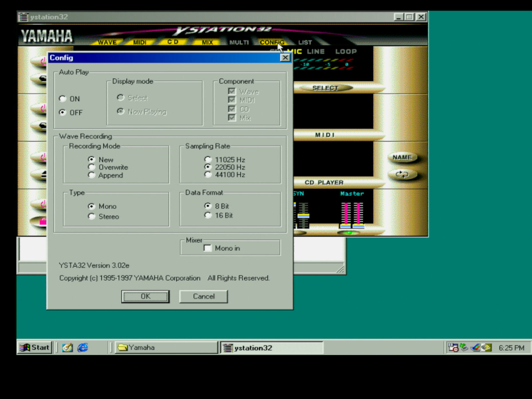Enable the Mono in mixer checkbox
This screenshot has height=399, width=532.
click(x=207, y=248)
